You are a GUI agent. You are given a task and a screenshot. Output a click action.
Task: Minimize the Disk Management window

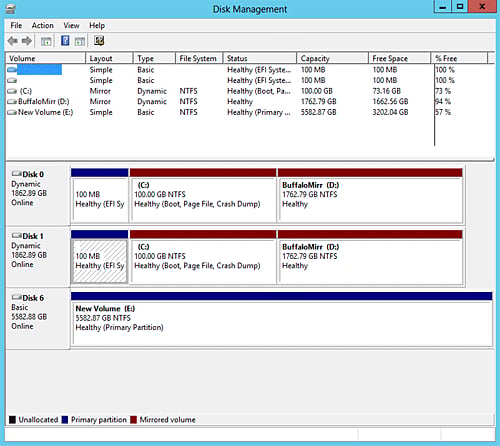point(443,7)
